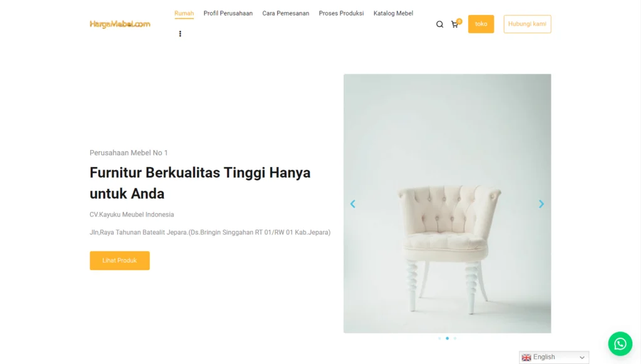Viewport: 641px width, 364px height.
Task: Click the HargaMebel.com logo
Action: coord(120,24)
